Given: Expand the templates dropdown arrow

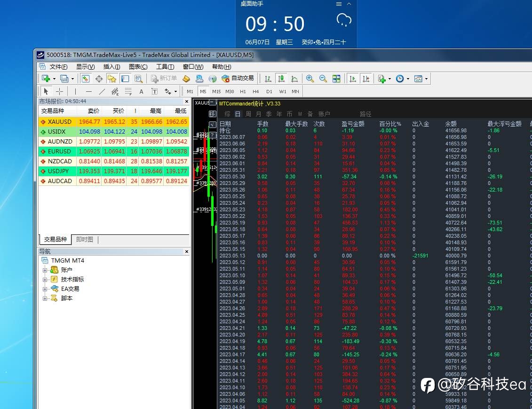Looking at the screenshot, I should tap(426, 79).
